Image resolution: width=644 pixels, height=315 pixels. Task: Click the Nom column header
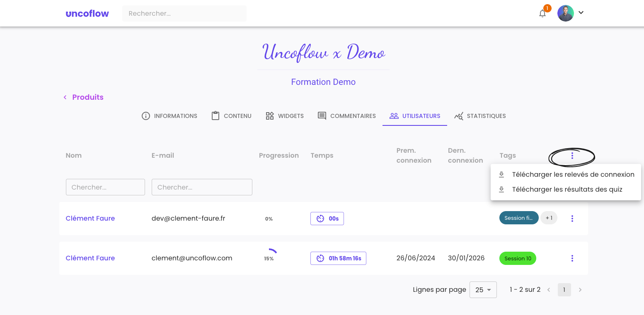pyautogui.click(x=74, y=156)
